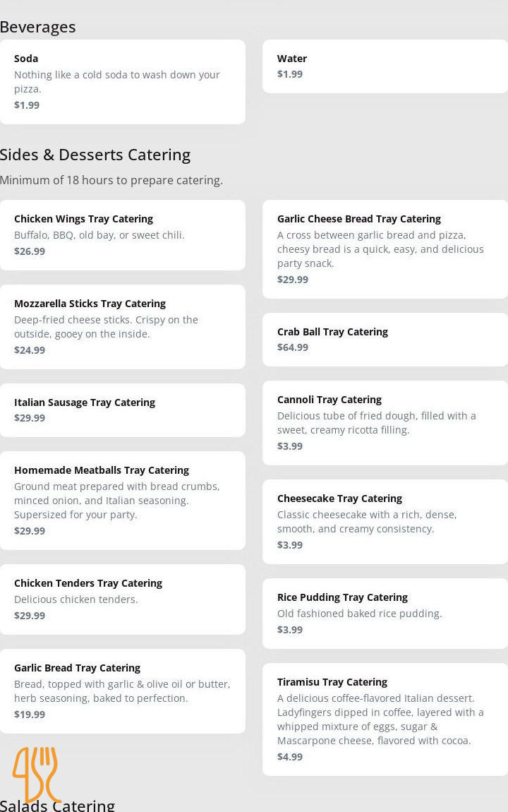Viewport: 508px width, 812px height.
Task: Click the Beverages section heading
Action: [38, 27]
